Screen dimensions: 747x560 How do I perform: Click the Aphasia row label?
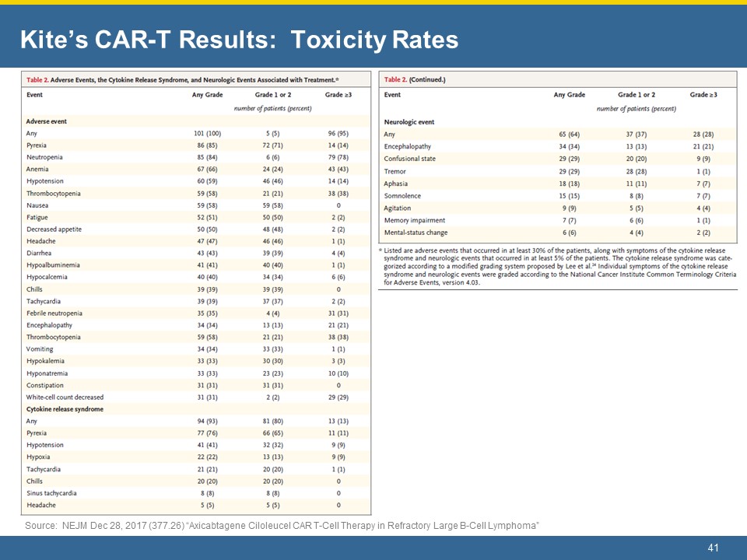point(397,183)
